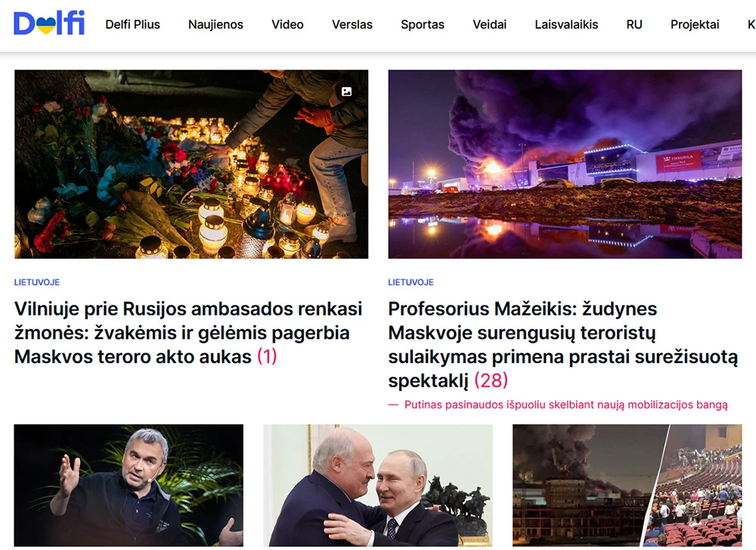The height and width of the screenshot is (550, 756).
Task: Open the Lukashenko and Putin hugging photo
Action: click(378, 486)
